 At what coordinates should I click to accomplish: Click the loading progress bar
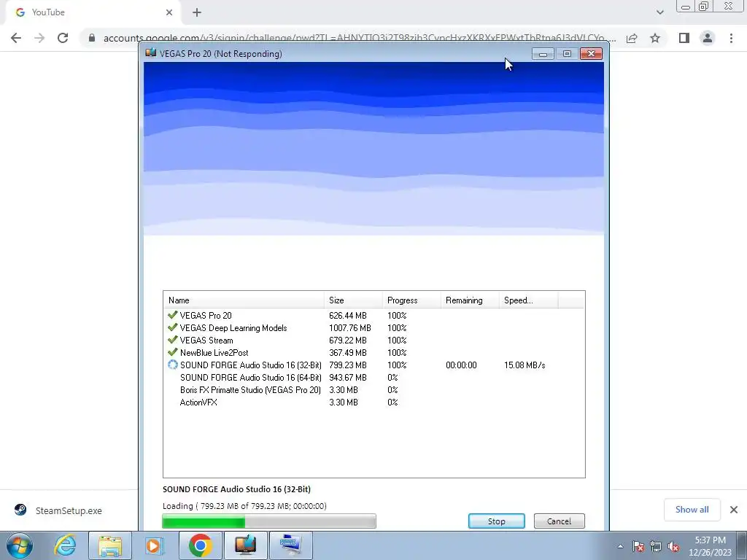tap(269, 521)
